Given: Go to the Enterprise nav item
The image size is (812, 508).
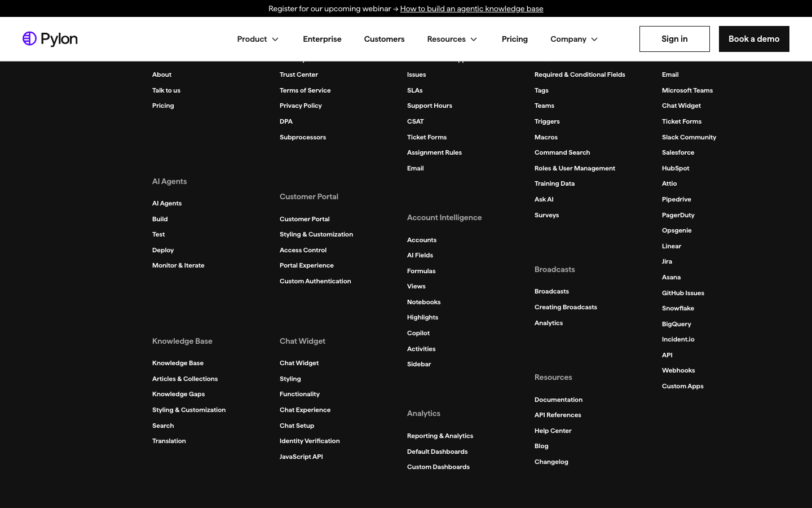Looking at the screenshot, I should coord(322,39).
